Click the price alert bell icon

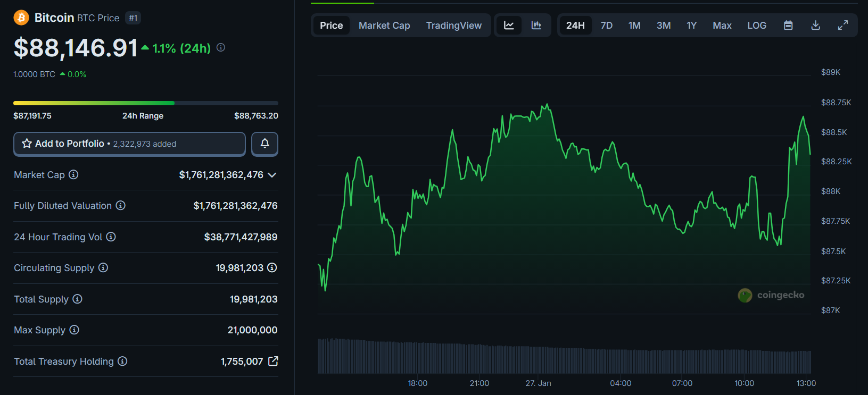(264, 144)
